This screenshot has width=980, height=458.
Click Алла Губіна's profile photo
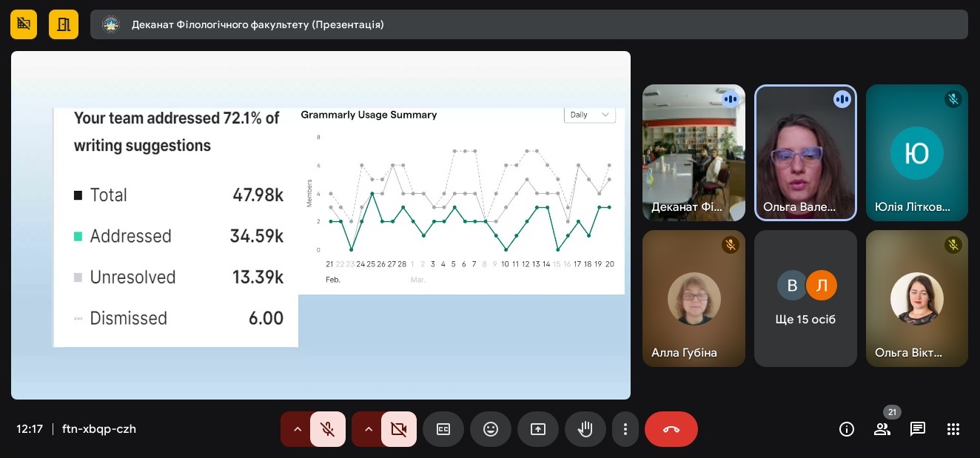click(x=694, y=299)
